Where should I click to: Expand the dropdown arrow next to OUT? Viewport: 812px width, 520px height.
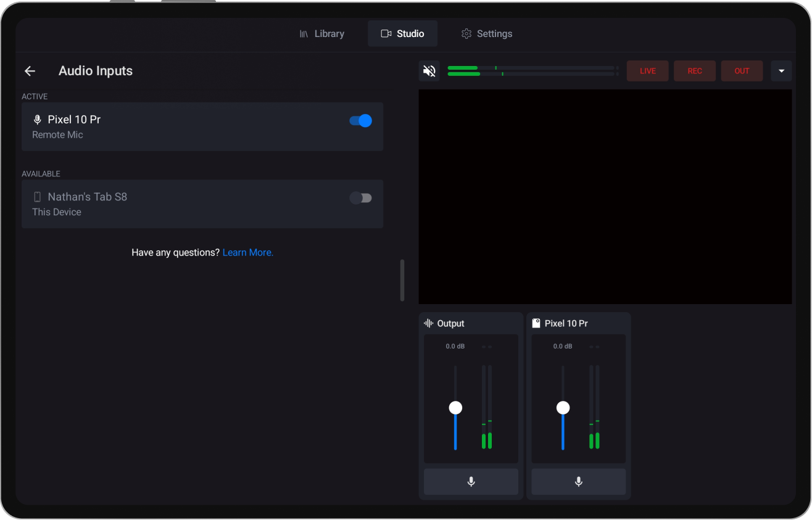pyautogui.click(x=781, y=71)
